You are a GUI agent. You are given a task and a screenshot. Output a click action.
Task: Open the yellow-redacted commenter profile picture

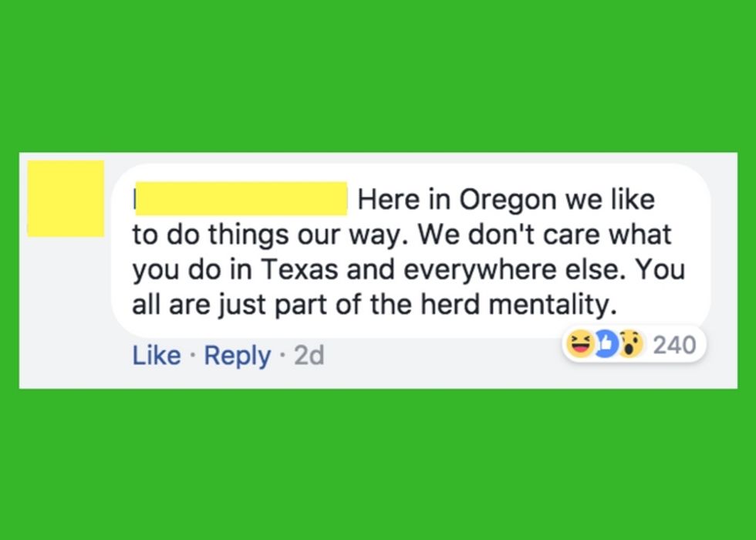(x=66, y=198)
